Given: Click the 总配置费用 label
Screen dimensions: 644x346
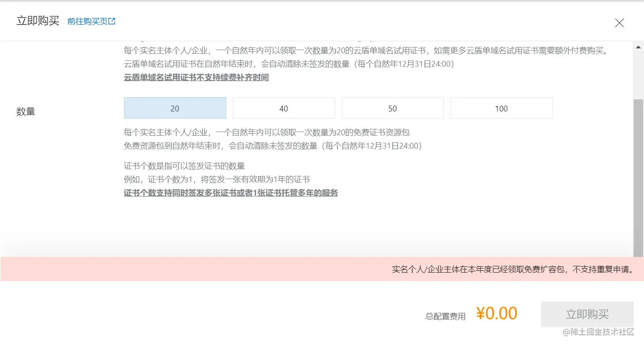Looking at the screenshot, I should [x=446, y=316].
